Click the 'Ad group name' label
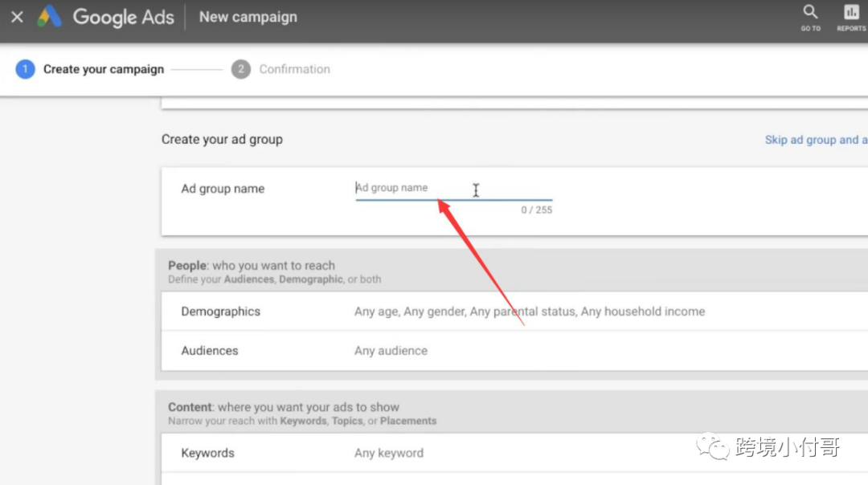This screenshot has height=485, width=868. click(223, 189)
